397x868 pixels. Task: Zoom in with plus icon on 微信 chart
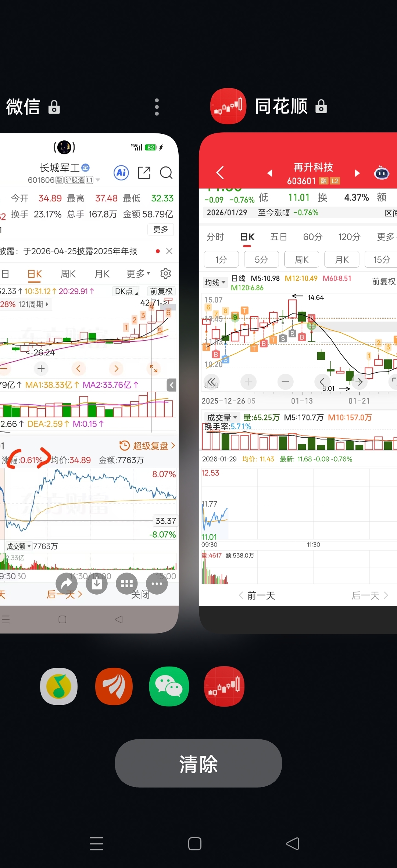(41, 368)
